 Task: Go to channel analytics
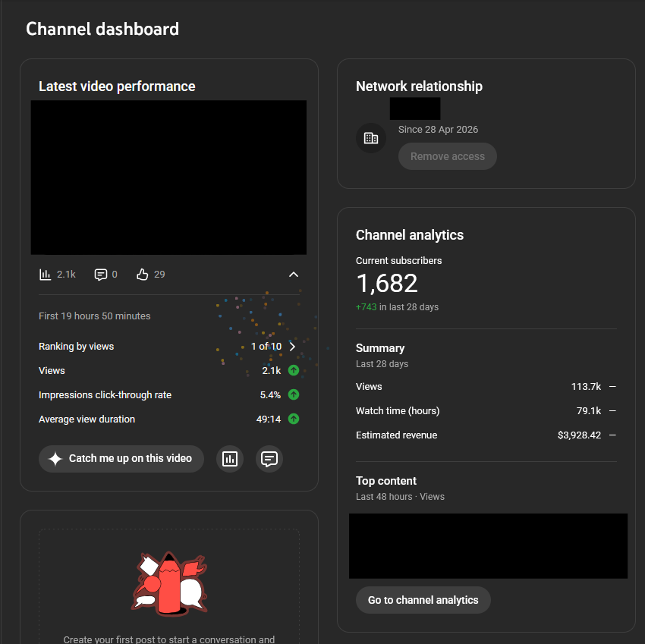(423, 600)
